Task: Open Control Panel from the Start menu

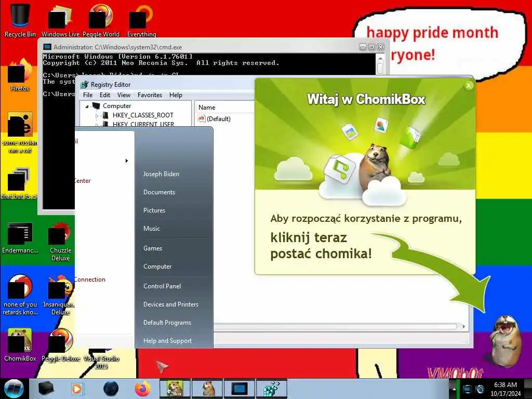Action: click(x=162, y=286)
